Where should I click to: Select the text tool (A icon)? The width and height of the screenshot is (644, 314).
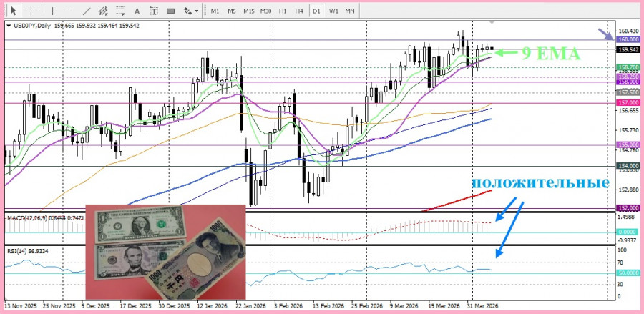(x=137, y=11)
